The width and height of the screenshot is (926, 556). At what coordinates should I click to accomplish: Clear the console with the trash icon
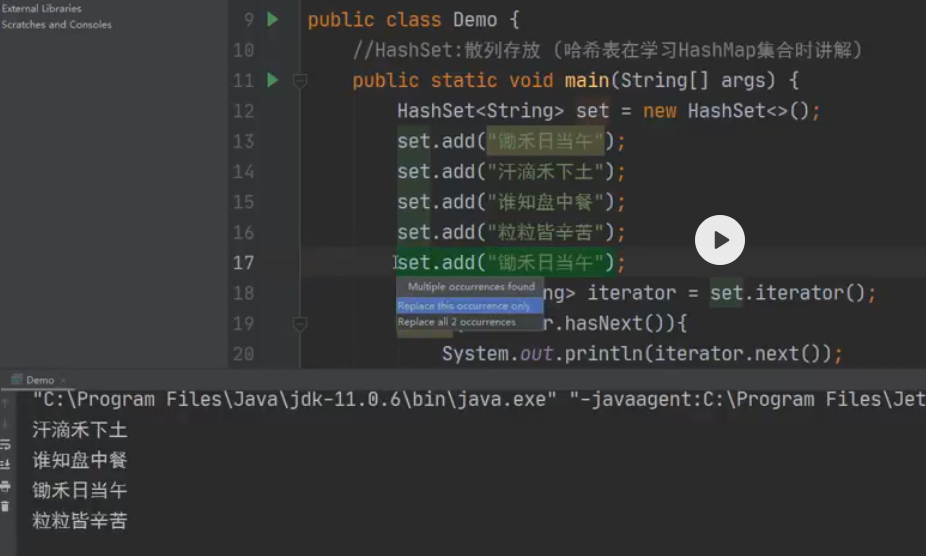click(5, 506)
